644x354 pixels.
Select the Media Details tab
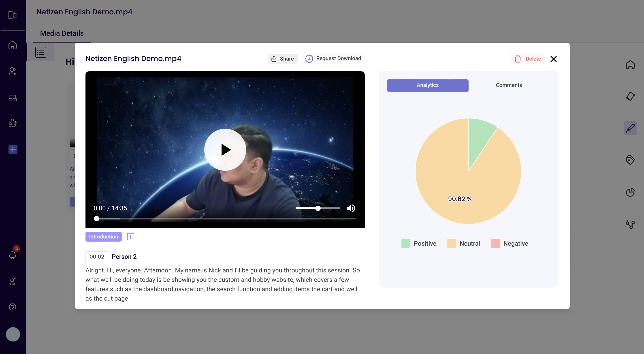tap(62, 33)
